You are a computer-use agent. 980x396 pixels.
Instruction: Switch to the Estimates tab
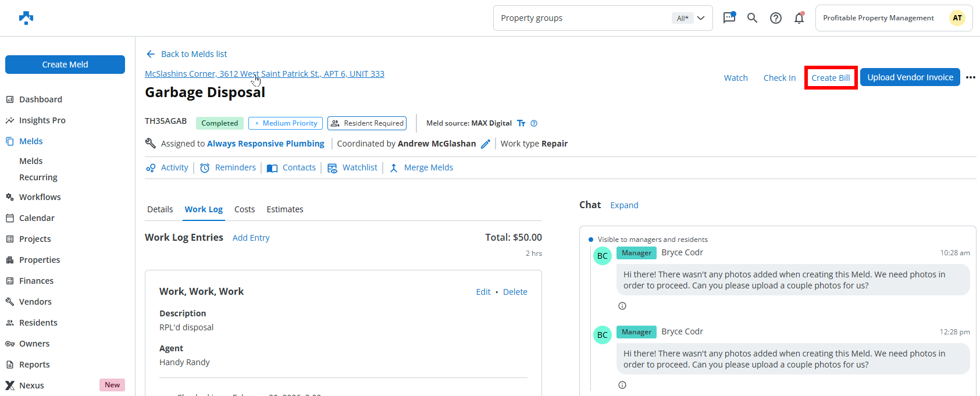pyautogui.click(x=284, y=209)
